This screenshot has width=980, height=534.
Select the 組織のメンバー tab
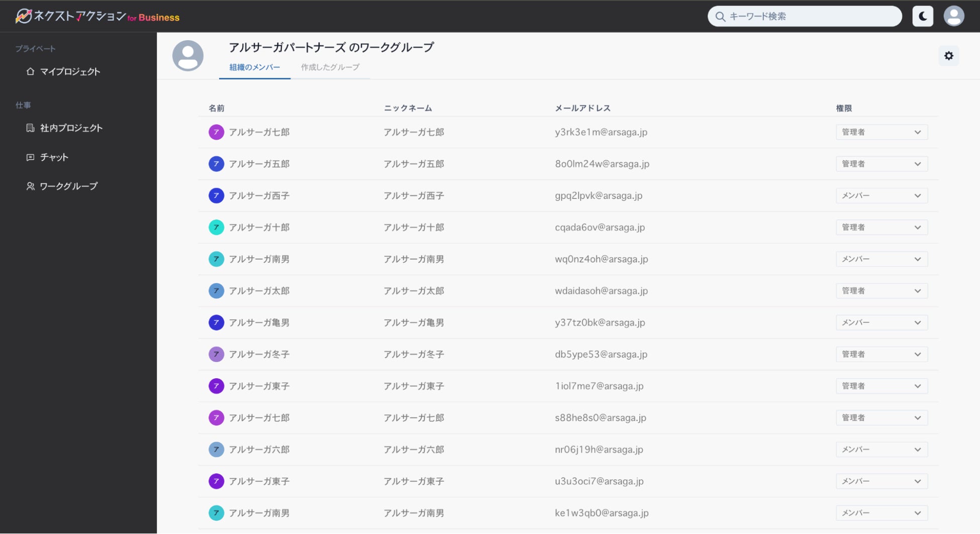255,67
